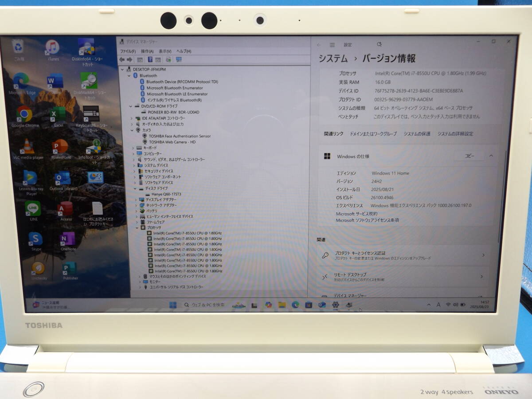Image resolution: width=532 pixels, height=399 pixels.
Task: Click Device Manager's forward arrow toolbar icon
Action: 129,59
